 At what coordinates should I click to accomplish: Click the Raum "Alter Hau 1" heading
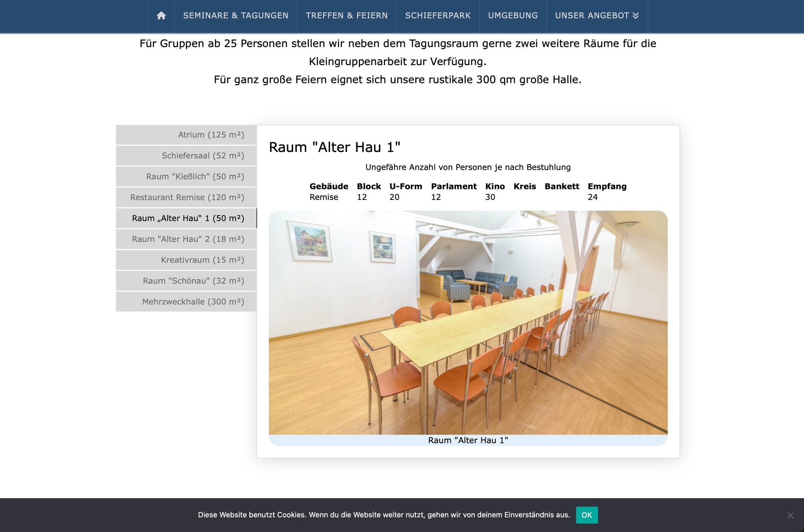tap(335, 147)
